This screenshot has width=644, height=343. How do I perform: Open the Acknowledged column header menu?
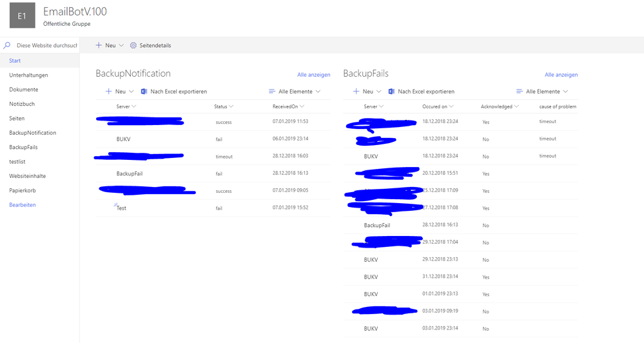coord(500,106)
